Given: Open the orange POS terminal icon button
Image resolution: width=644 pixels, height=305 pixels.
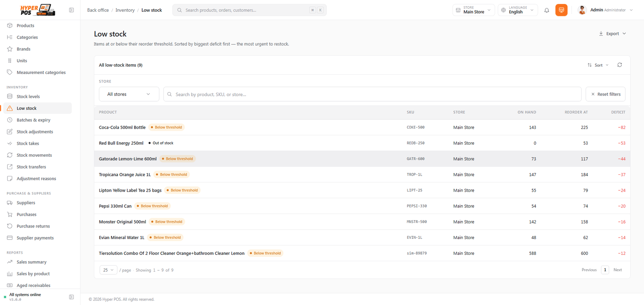Looking at the screenshot, I should pyautogui.click(x=561, y=10).
